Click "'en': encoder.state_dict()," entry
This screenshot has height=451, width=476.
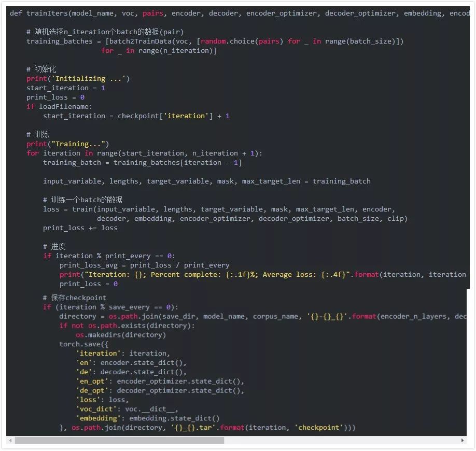[x=131, y=363]
